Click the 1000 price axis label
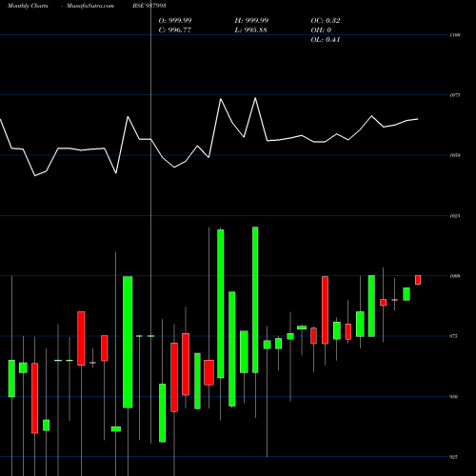The image size is (476, 476). tap(455, 276)
